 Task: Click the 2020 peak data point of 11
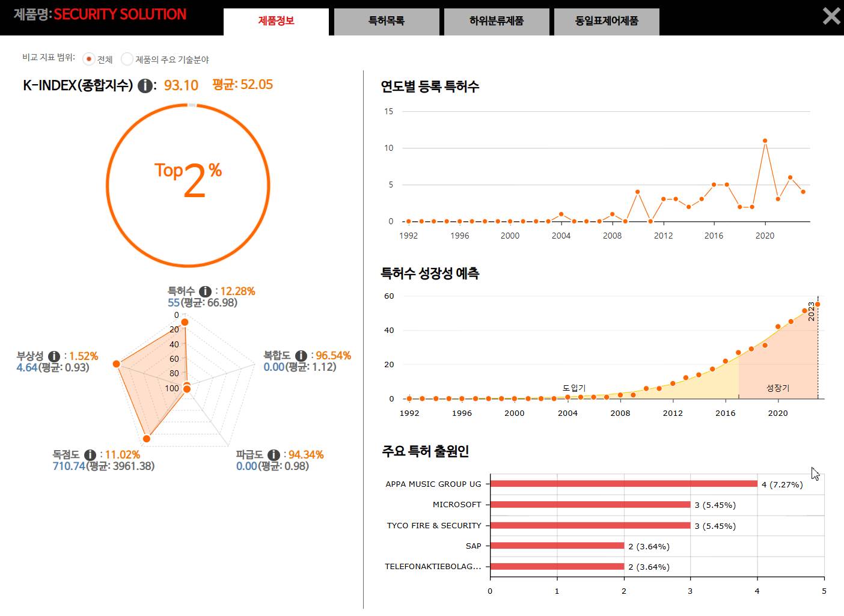click(765, 141)
